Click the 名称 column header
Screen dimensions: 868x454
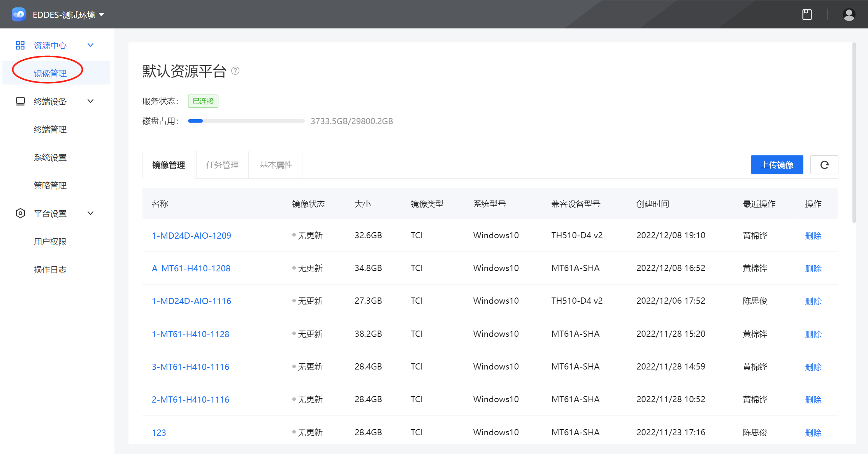tap(160, 204)
